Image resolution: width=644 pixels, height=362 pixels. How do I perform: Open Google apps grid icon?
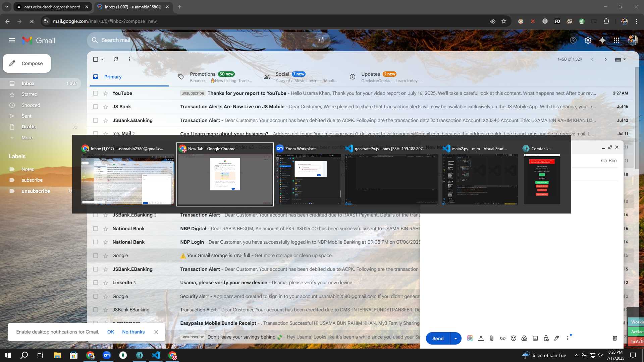click(616, 41)
